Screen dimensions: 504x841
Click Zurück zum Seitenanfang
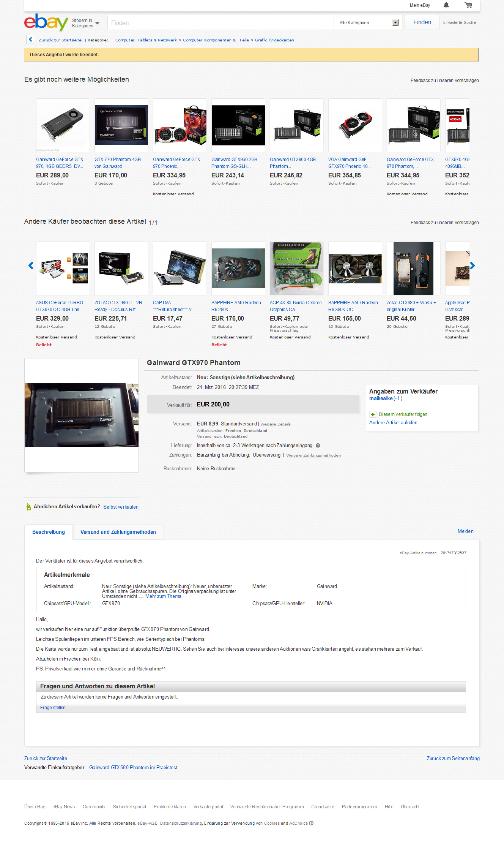click(453, 759)
